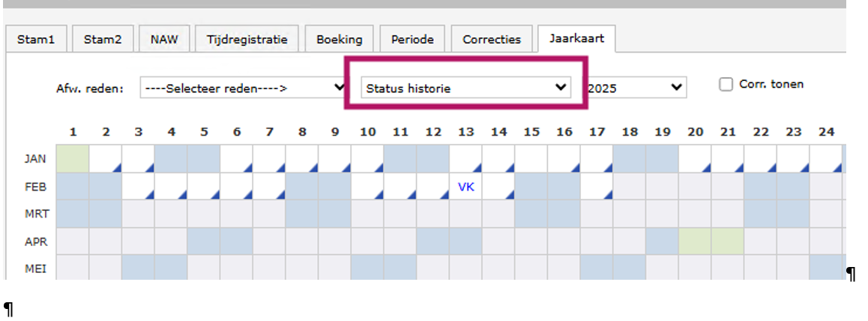This screenshot has width=868, height=321.
Task: Click the JAN 2 calendar cell
Action: point(106,160)
